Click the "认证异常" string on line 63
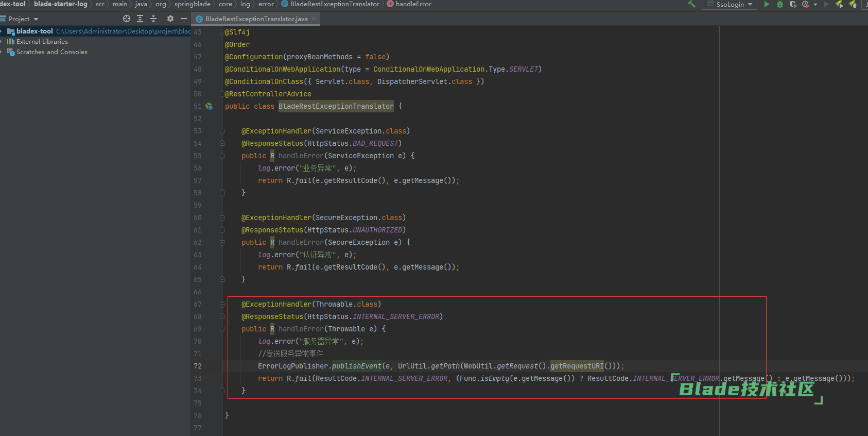Viewport: 868px width, 436px height. click(317, 255)
